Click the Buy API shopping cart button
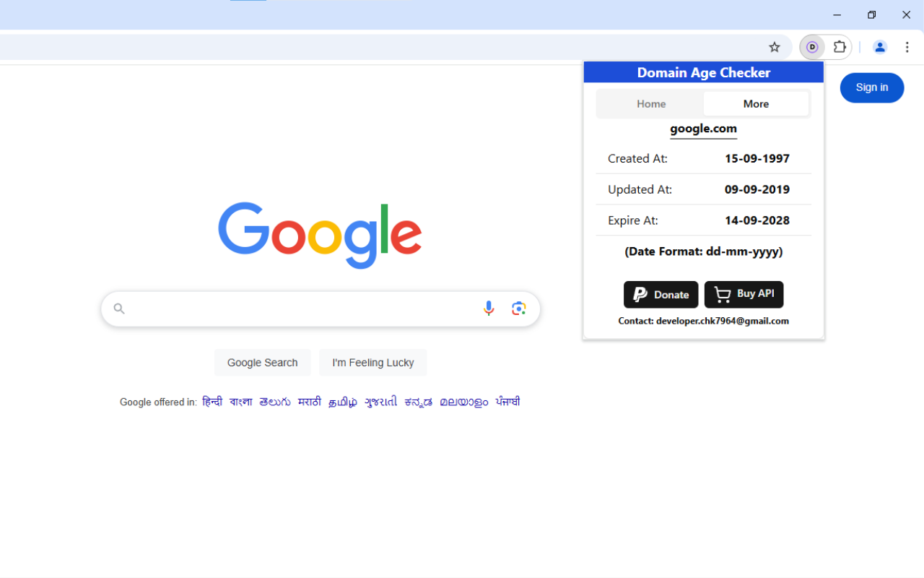This screenshot has height=578, width=924. [744, 294]
